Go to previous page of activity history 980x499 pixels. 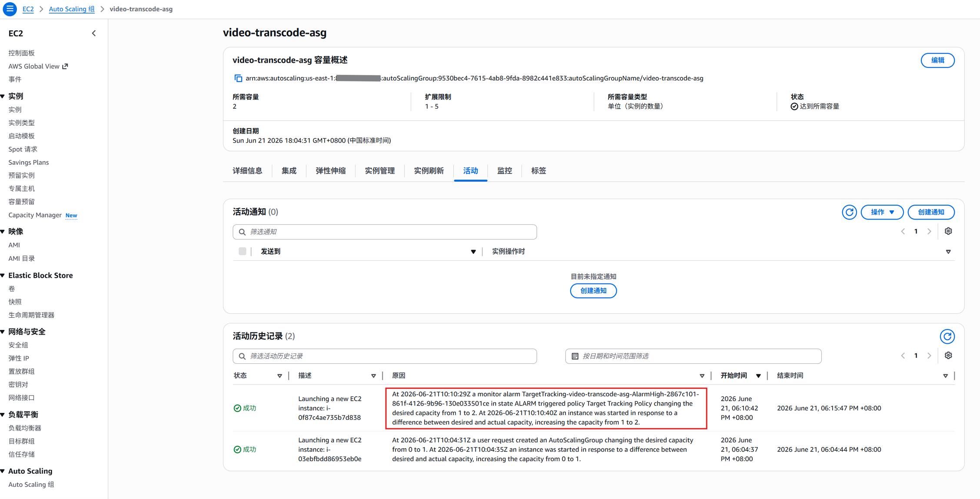tap(903, 356)
